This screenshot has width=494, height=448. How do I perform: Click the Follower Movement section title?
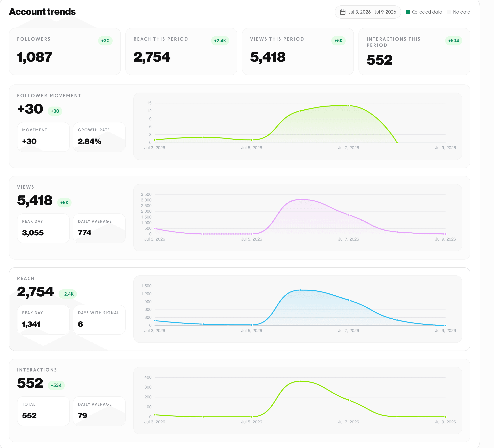tap(49, 96)
